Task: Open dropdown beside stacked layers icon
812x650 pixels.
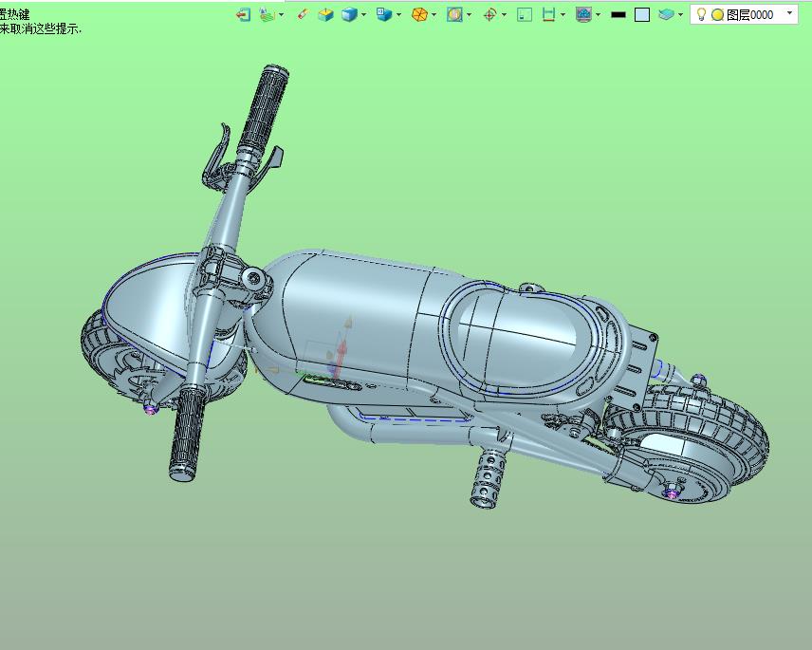Action: (680, 15)
